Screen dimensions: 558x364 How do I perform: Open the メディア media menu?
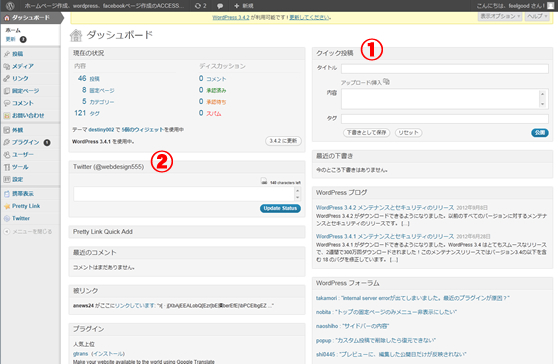pos(23,66)
